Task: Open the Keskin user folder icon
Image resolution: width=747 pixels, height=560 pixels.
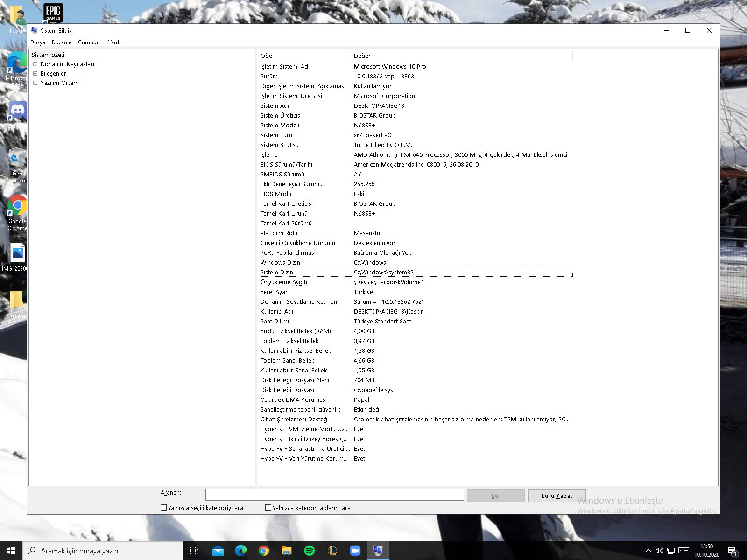Action: [17, 20]
